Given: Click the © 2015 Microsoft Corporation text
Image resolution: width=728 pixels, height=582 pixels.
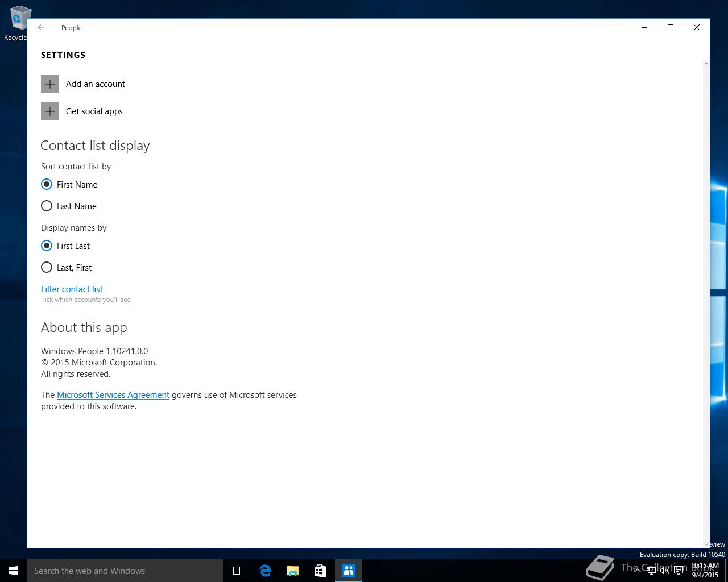Looking at the screenshot, I should click(x=99, y=362).
